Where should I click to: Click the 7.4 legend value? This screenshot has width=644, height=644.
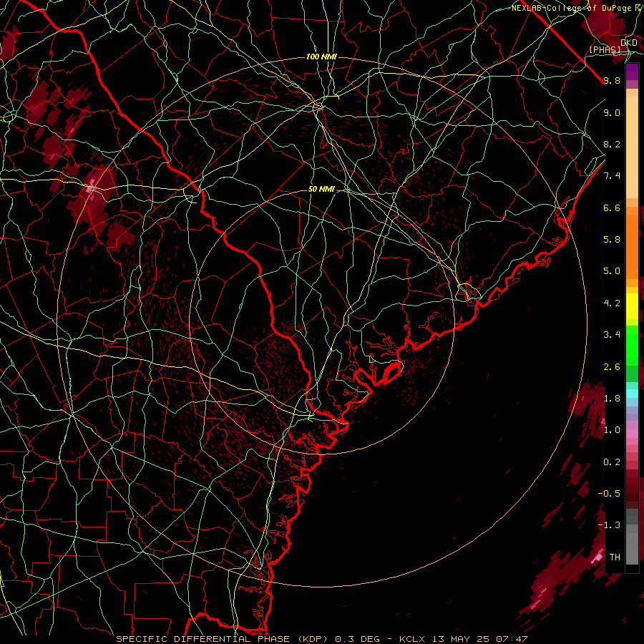[x=612, y=176]
